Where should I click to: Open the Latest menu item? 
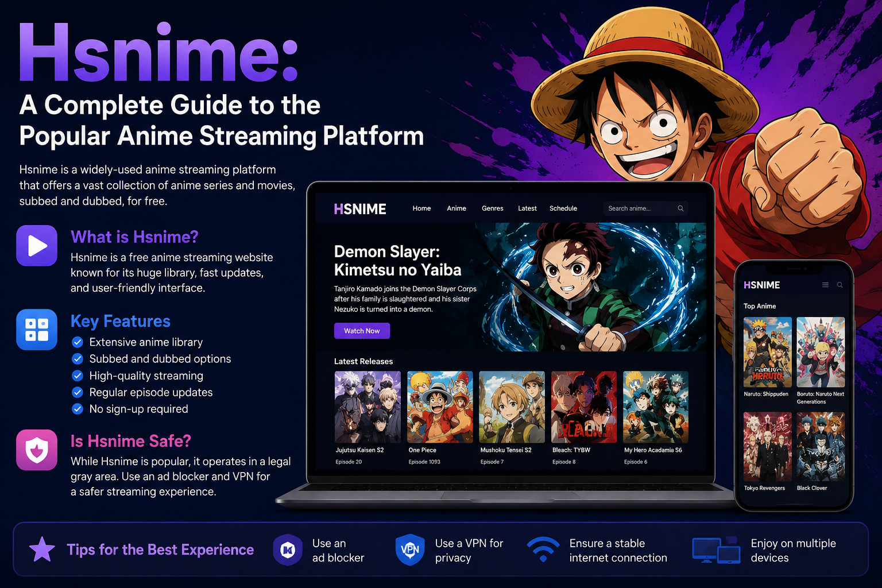tap(527, 208)
